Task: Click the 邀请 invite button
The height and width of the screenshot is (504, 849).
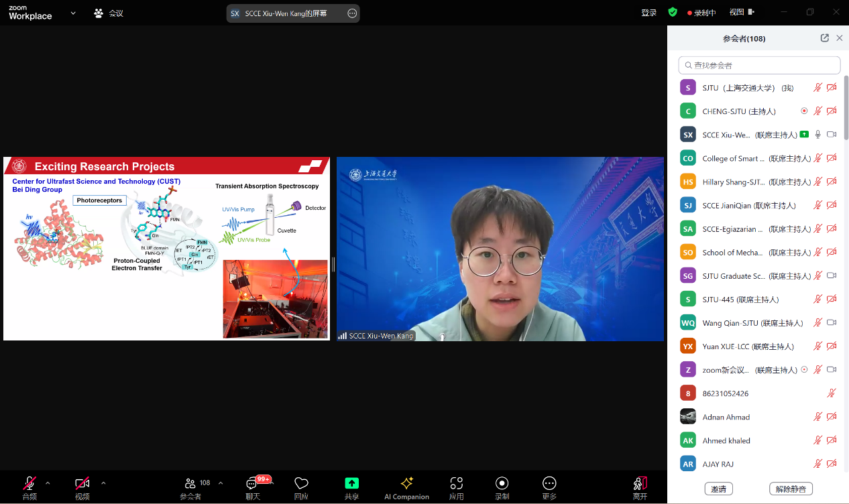Action: click(x=718, y=489)
